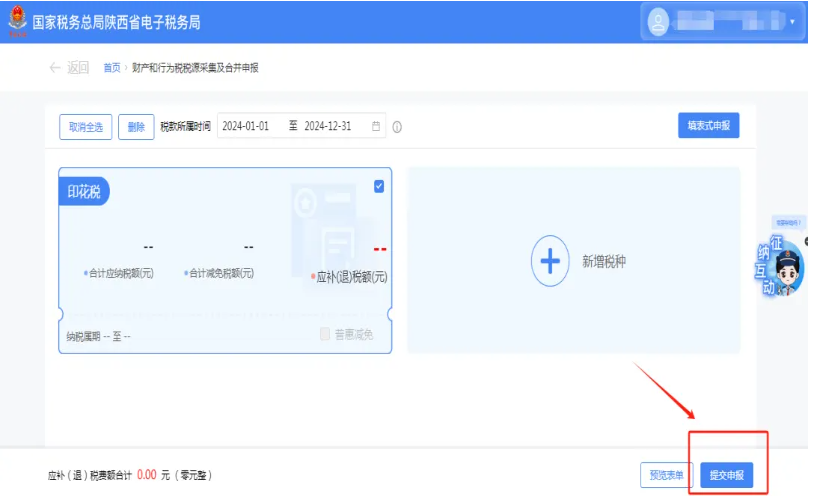Select the 印花税 tax card title
817x499 pixels.
84,192
